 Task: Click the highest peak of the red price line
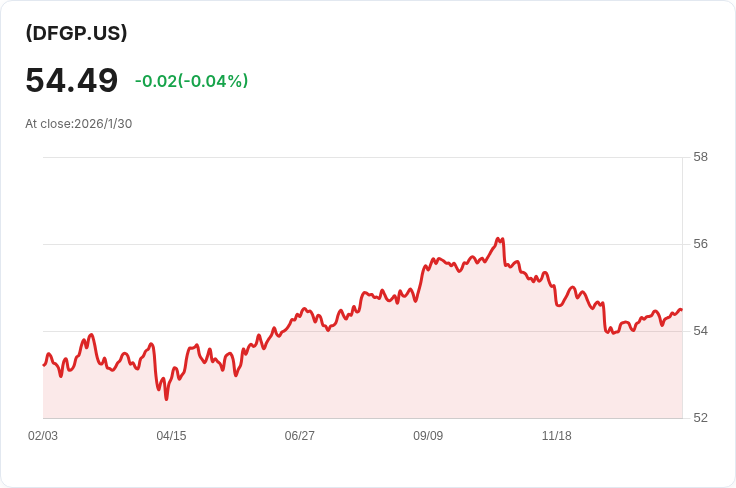(x=498, y=239)
